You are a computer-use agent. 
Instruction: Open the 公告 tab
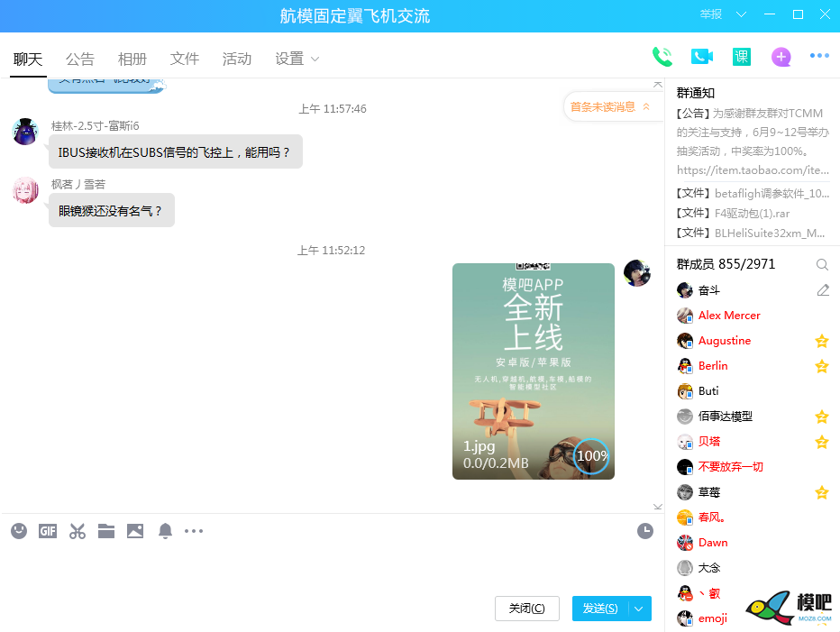pyautogui.click(x=80, y=59)
